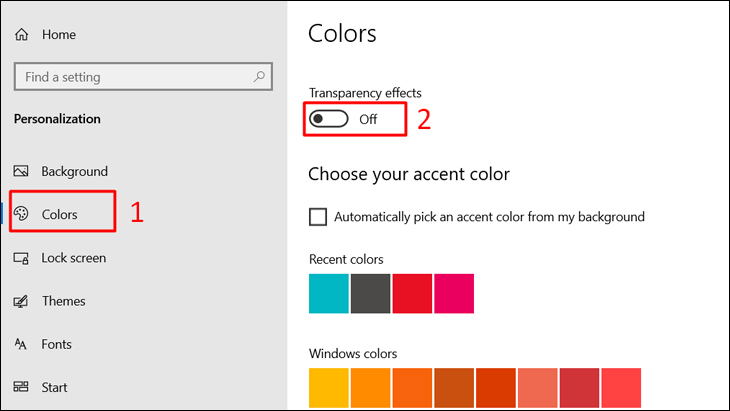This screenshot has width=730, height=411.
Task: Go to Fonts settings page
Action: 56,344
